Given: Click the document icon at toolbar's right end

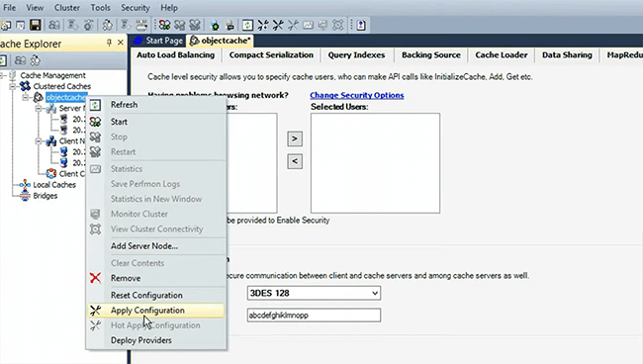Looking at the screenshot, I should tap(361, 26).
